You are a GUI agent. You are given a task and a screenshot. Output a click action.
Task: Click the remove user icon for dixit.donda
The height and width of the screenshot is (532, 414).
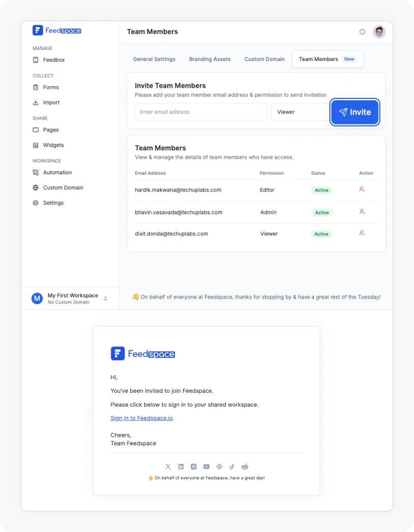click(x=362, y=233)
